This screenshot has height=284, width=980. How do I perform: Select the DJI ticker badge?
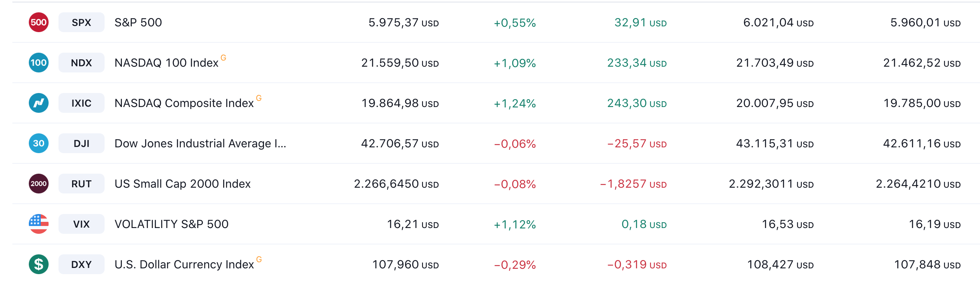coord(82,143)
